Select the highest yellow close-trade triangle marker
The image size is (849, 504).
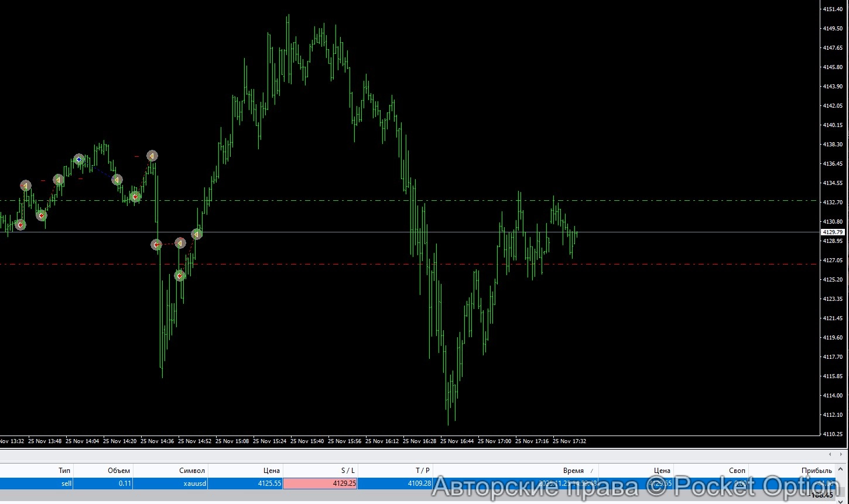tap(152, 156)
